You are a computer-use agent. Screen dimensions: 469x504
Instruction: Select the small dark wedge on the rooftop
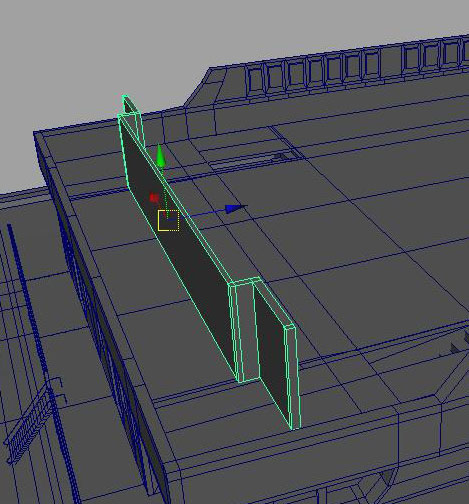[x=280, y=156]
